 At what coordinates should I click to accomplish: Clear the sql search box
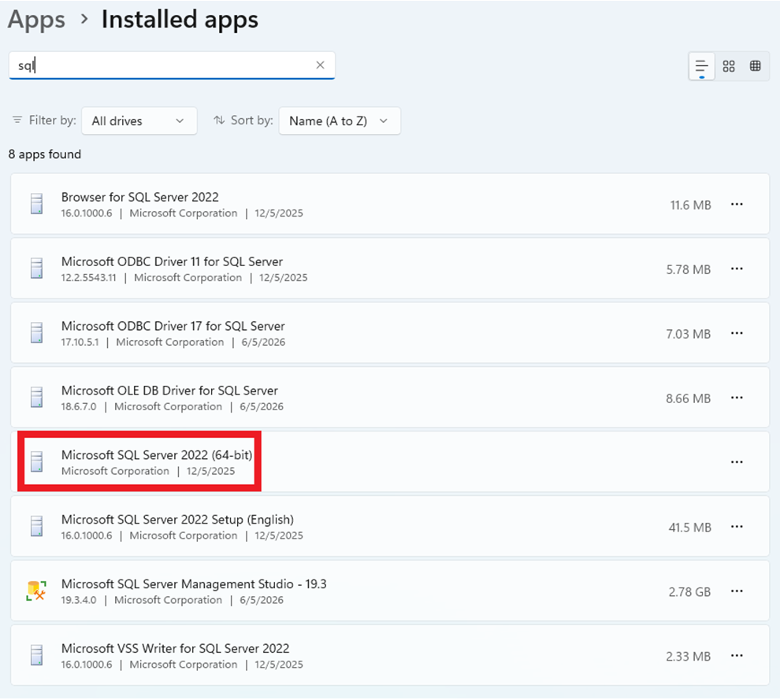coord(321,65)
